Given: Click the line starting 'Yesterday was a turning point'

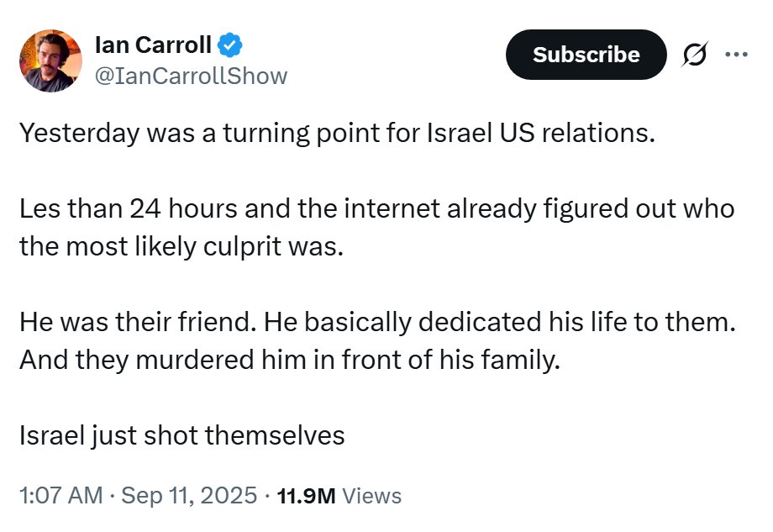Looking at the screenshot, I should tap(336, 134).
